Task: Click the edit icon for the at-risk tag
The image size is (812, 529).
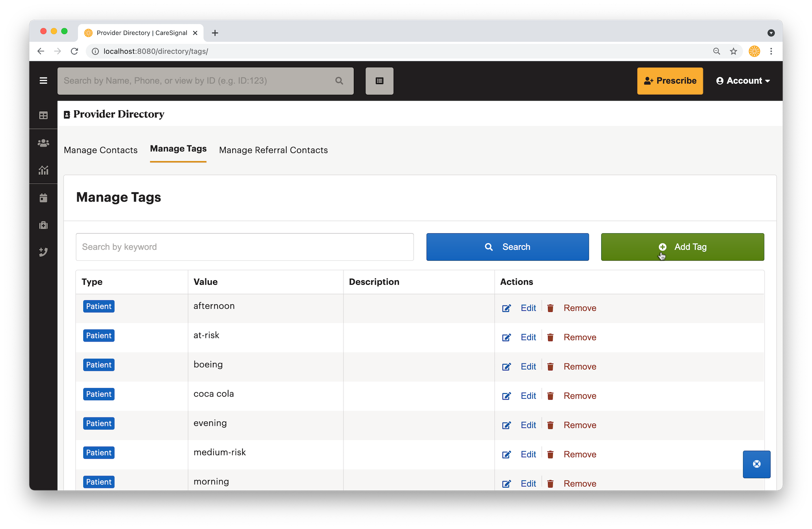Action: click(506, 338)
